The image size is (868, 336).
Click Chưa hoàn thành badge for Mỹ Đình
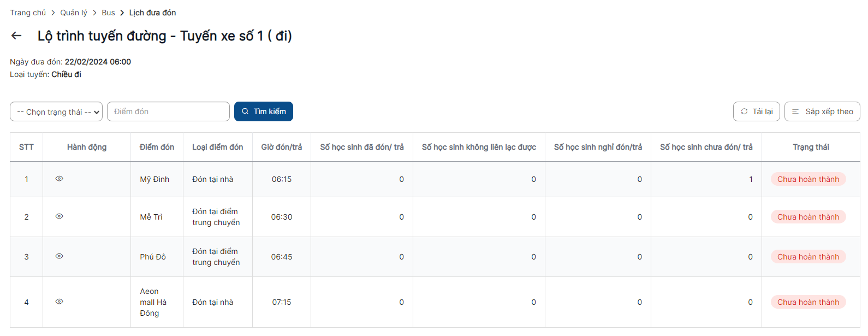point(808,179)
